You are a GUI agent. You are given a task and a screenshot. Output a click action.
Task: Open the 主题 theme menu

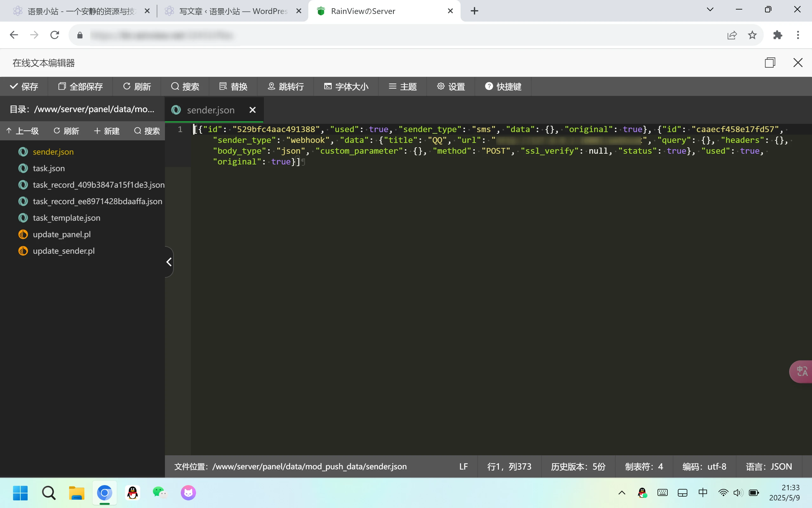pos(403,86)
